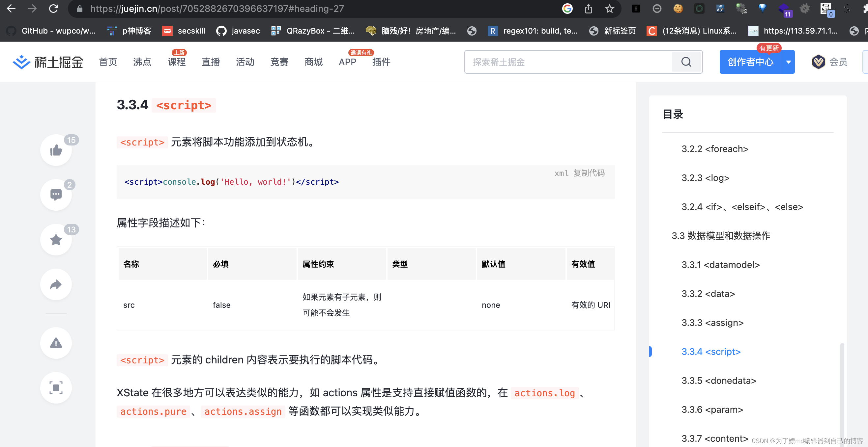Viewport: 868px width, 447px height.
Task: Click the thumbs-up like icon
Action: point(56,150)
